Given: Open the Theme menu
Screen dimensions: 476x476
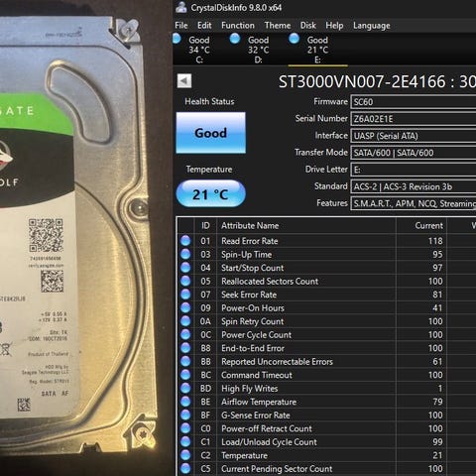Looking at the screenshot, I should 278,26.
